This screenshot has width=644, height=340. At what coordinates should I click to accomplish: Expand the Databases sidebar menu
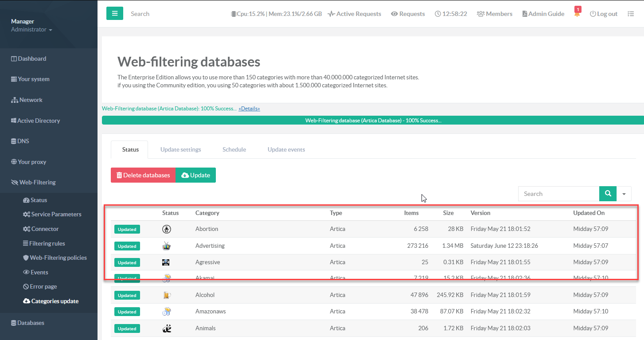tap(30, 323)
